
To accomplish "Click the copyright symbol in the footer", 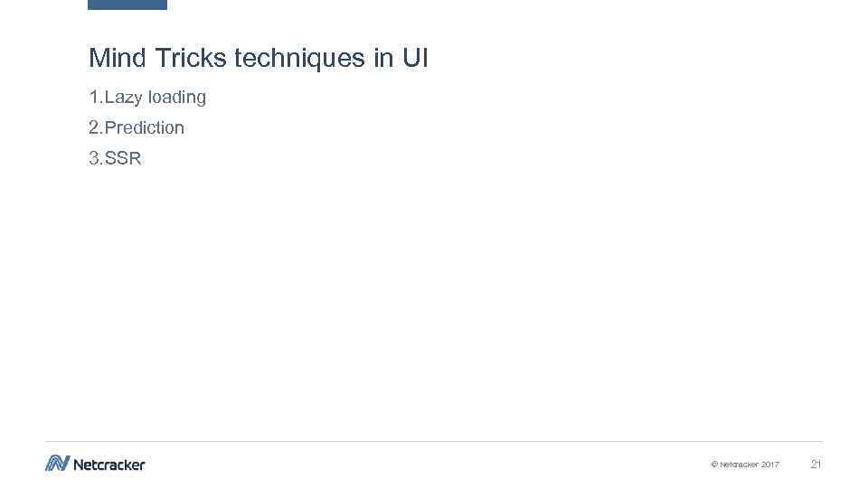I will click(x=714, y=465).
